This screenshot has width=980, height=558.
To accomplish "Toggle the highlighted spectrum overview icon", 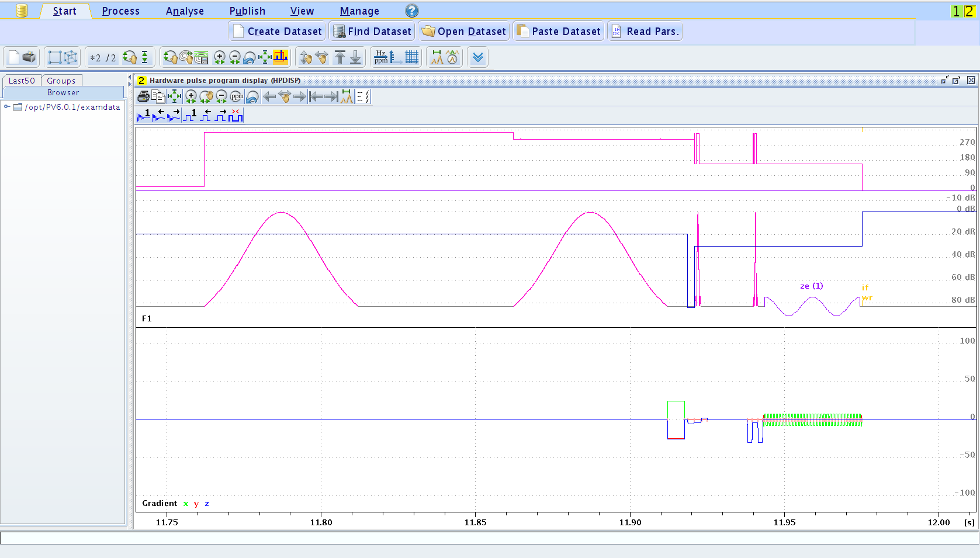I will pos(281,57).
